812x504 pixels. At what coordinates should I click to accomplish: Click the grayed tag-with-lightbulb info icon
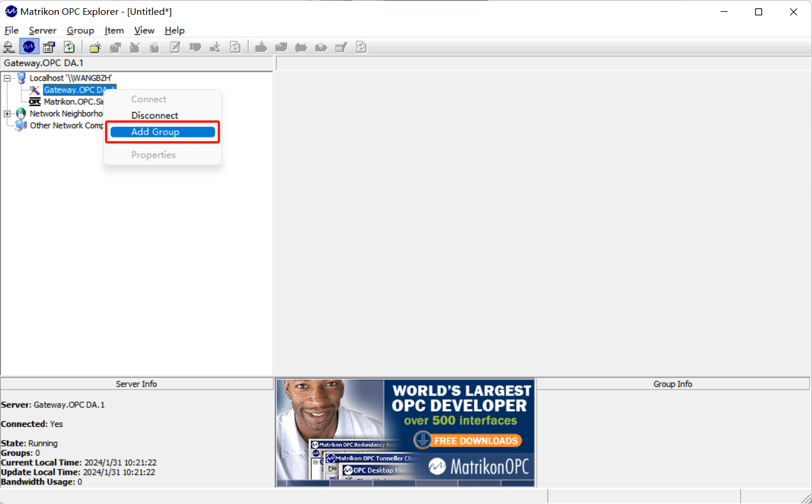coord(321,47)
